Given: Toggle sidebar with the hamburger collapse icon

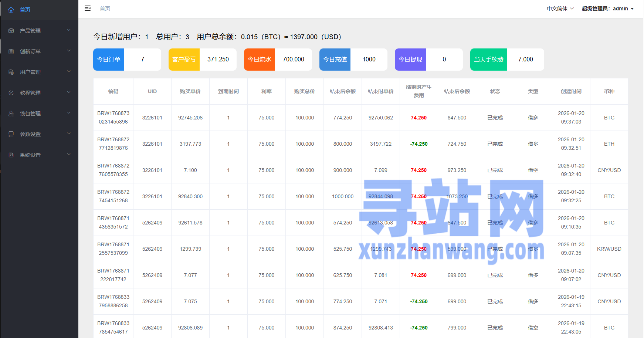Looking at the screenshot, I should click(x=88, y=8).
